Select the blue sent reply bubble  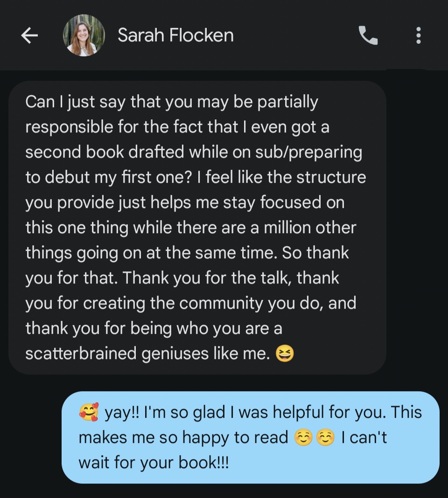coord(251,437)
